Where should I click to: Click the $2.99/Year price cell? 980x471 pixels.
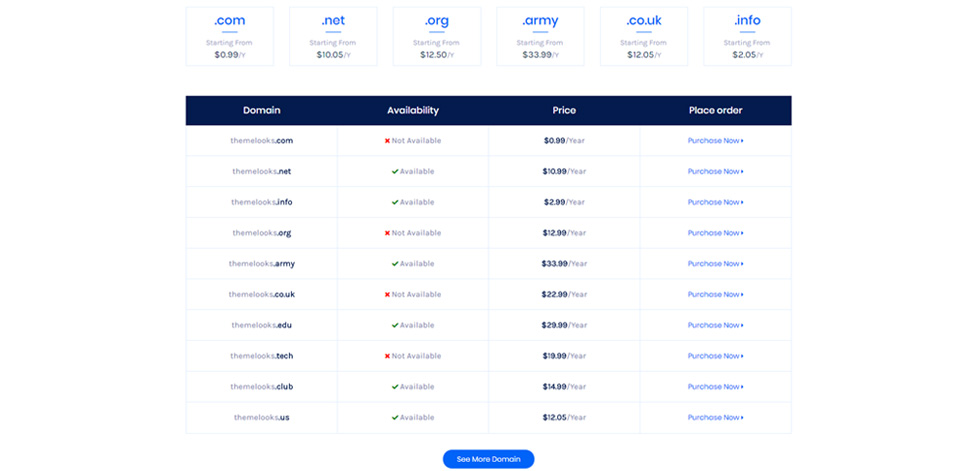(564, 202)
